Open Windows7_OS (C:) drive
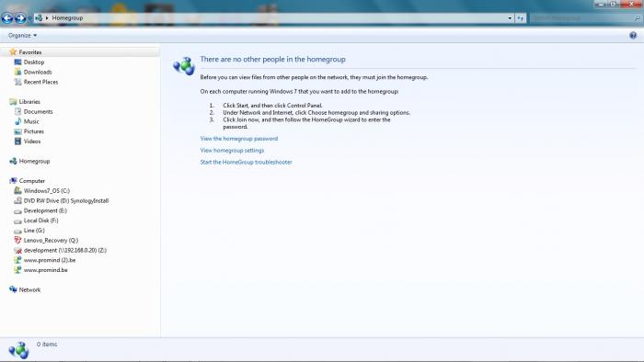 click(x=46, y=190)
